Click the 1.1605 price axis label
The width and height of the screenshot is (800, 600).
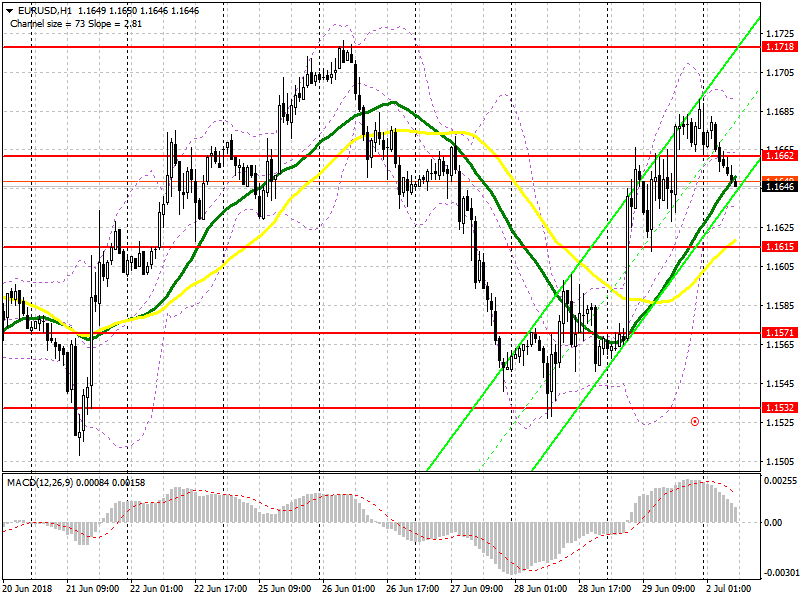(x=780, y=266)
